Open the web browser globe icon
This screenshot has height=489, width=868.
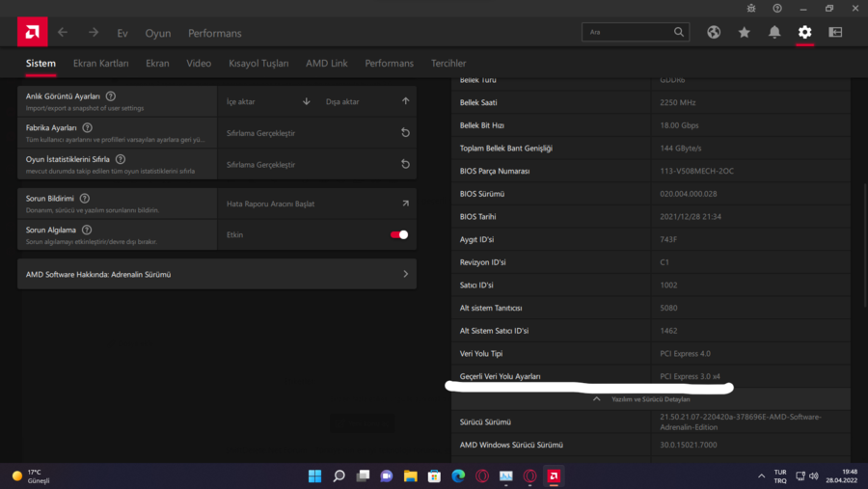(714, 32)
